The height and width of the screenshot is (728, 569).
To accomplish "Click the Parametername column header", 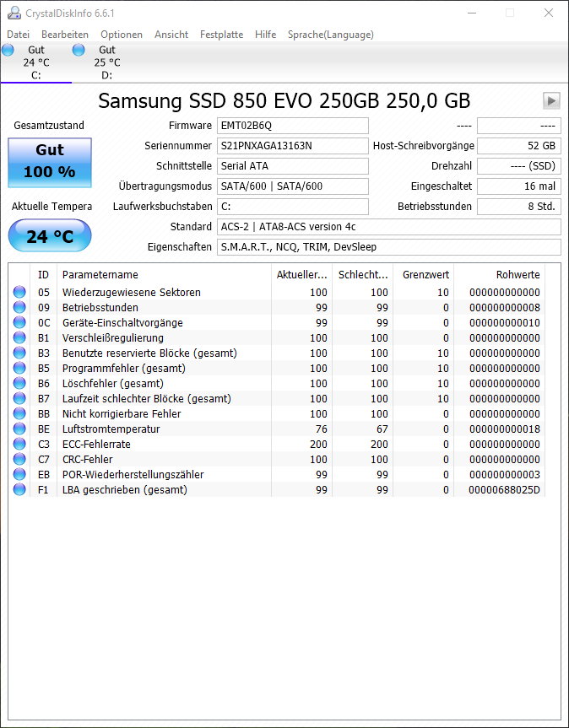I will point(164,274).
